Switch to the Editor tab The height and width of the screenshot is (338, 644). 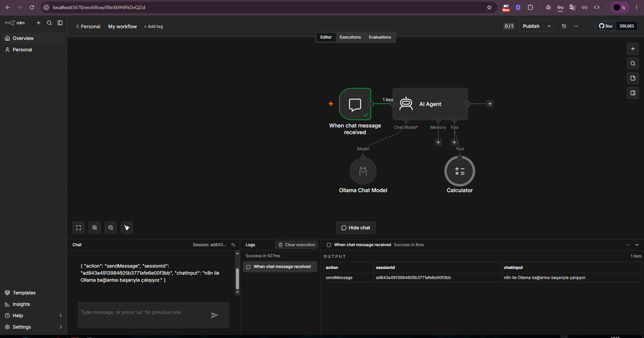tap(326, 37)
